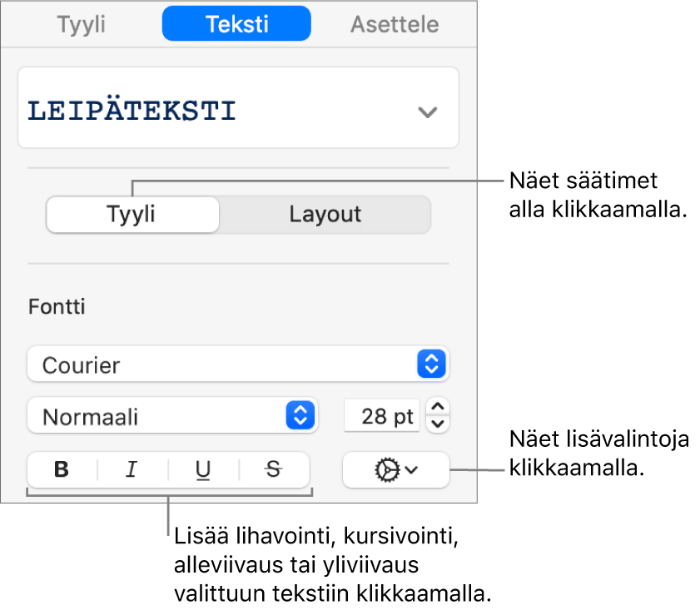The width and height of the screenshot is (700, 615).
Task: Click the Fontti section label
Action: (57, 307)
